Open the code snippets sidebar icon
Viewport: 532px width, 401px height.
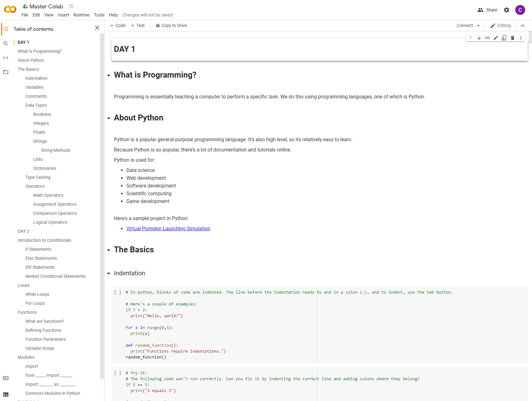click(x=6, y=58)
